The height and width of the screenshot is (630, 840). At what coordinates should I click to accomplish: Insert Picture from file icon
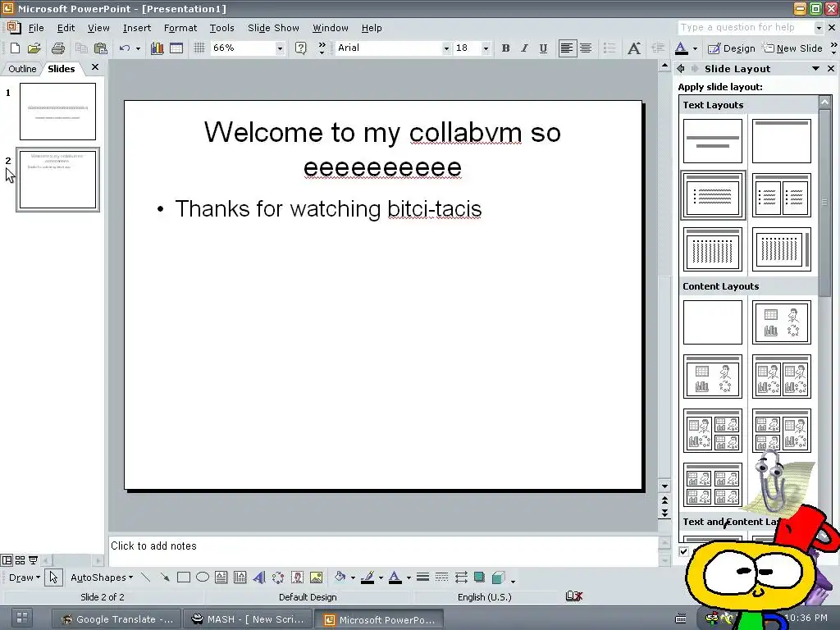pos(317,577)
